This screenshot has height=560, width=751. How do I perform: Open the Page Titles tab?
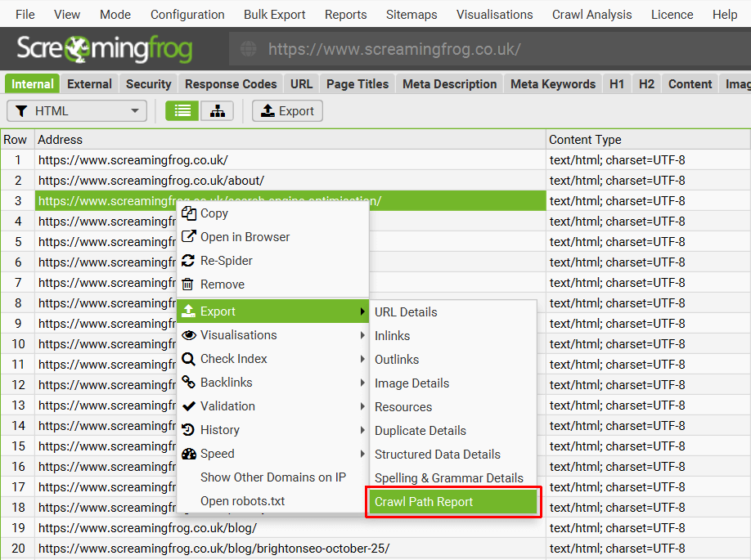[358, 84]
